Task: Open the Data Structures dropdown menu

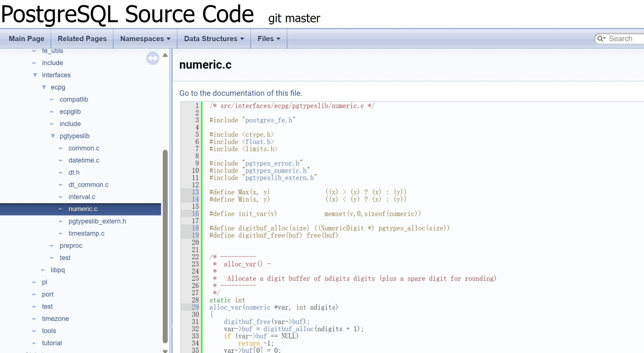Action: pos(214,39)
